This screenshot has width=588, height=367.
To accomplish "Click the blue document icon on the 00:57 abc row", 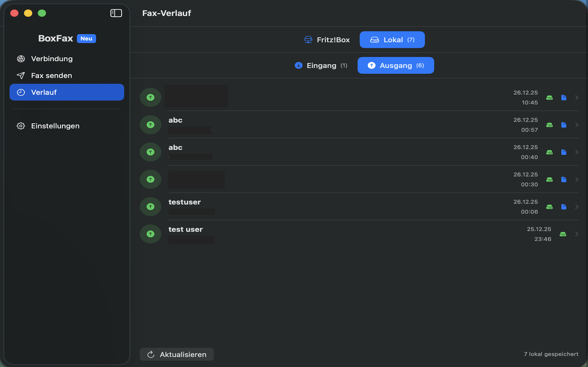I will point(564,125).
